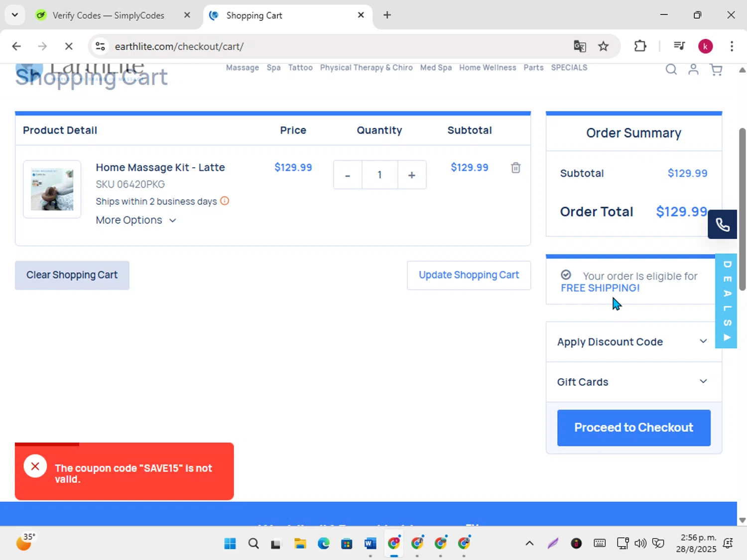Open the Tattoo menu
Screen dimensions: 747x560
pyautogui.click(x=300, y=68)
